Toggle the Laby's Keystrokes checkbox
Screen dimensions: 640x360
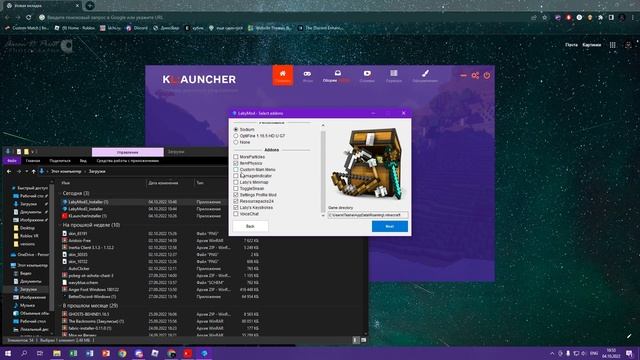[x=236, y=207]
